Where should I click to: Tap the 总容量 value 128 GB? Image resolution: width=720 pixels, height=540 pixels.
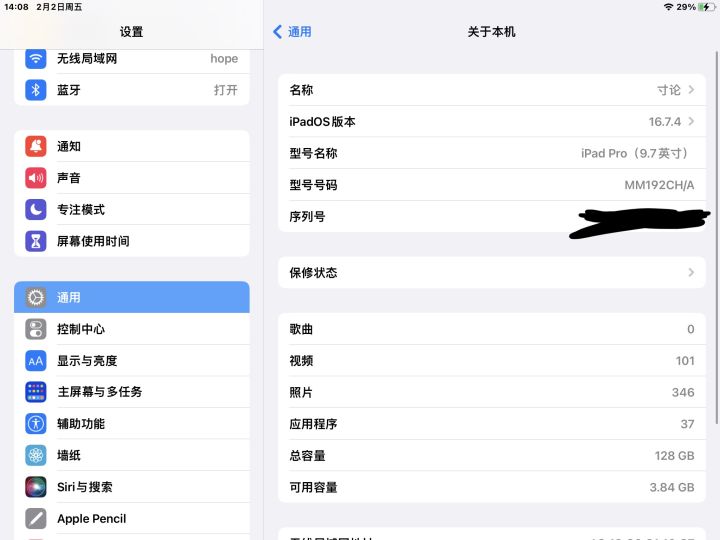coord(674,456)
